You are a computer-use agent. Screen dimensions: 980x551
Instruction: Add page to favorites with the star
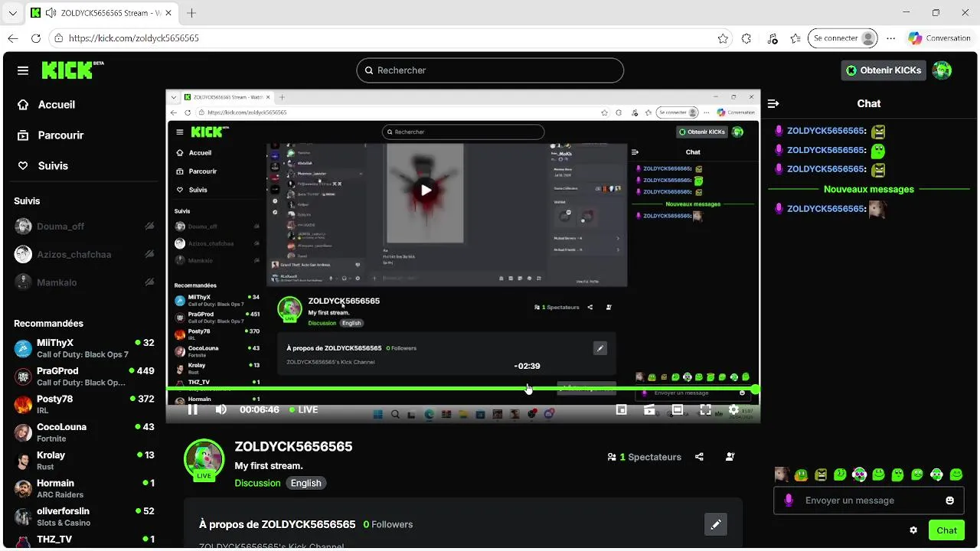723,38
